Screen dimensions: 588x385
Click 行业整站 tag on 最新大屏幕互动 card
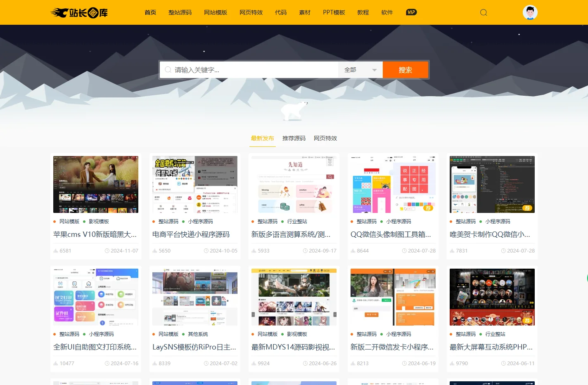tap(495, 334)
